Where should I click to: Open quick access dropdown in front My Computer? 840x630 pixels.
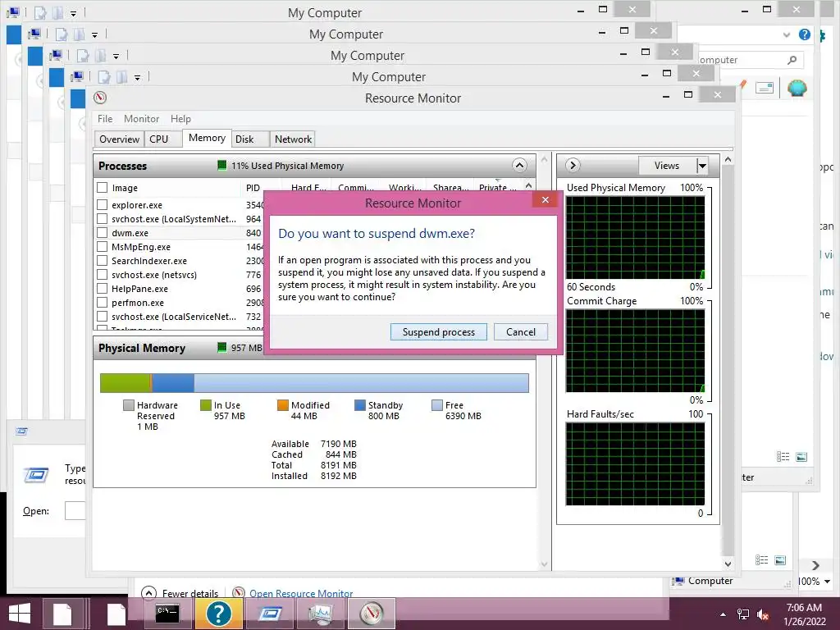coord(137,78)
